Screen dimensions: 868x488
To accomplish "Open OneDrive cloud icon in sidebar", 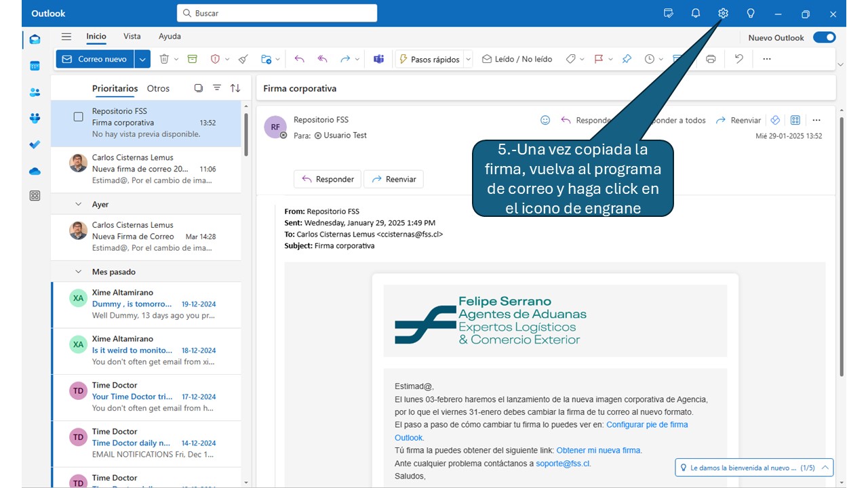I will pos(35,171).
